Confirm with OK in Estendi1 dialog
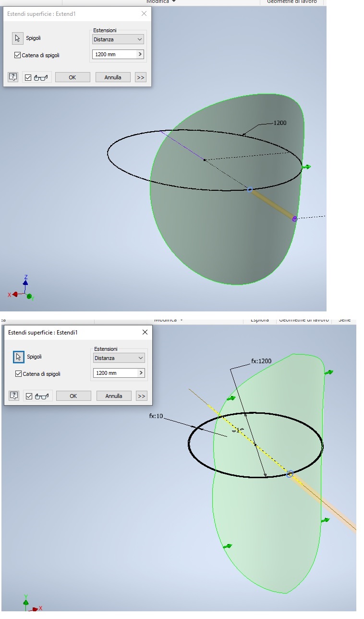364x619 pixels. click(73, 396)
